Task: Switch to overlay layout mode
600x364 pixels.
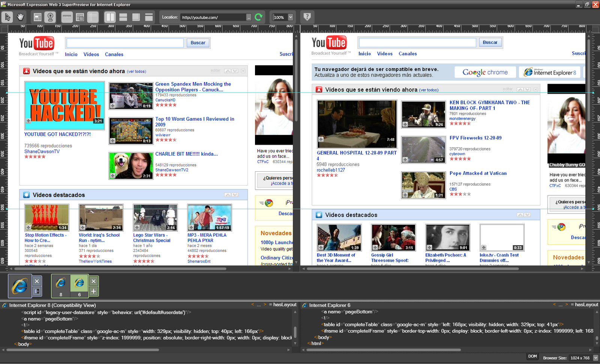Action: click(x=136, y=17)
